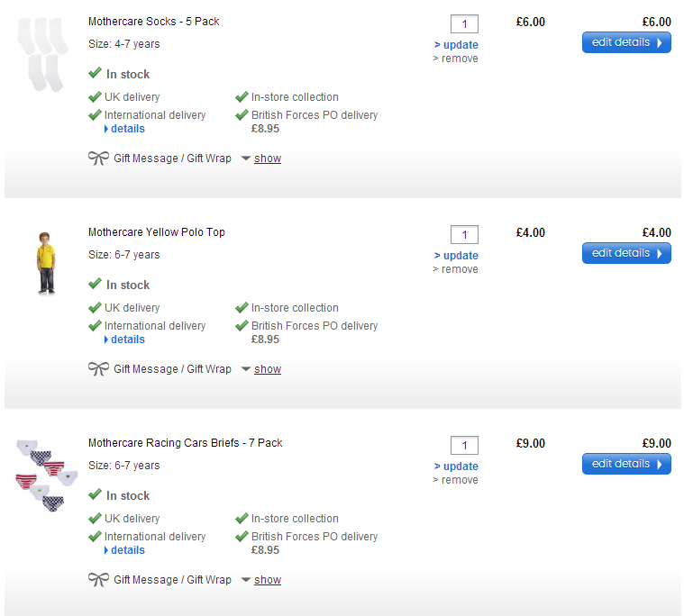Show gift message options for Yellow Polo Top
This screenshot has height=616, width=684.
[x=267, y=369]
